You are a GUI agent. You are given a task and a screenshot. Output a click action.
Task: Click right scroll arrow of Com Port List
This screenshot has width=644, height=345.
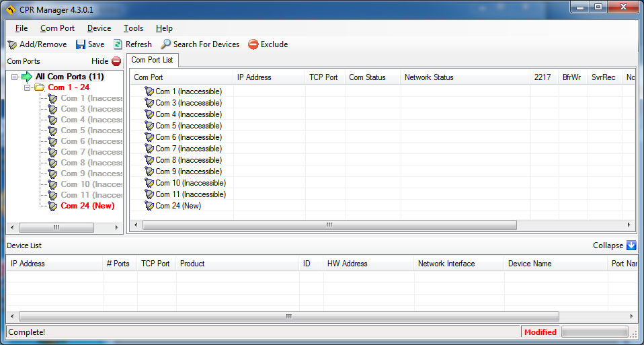[x=629, y=225]
